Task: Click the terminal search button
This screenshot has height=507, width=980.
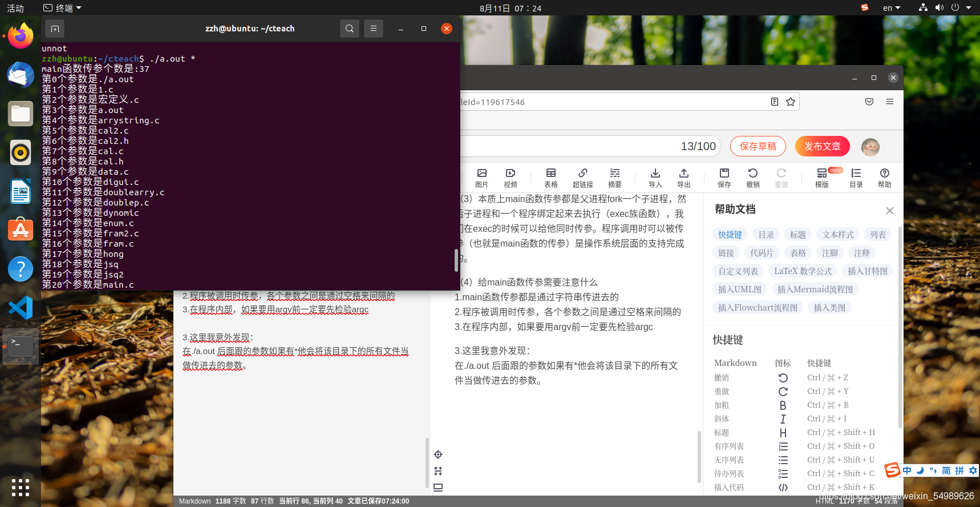Action: (350, 29)
